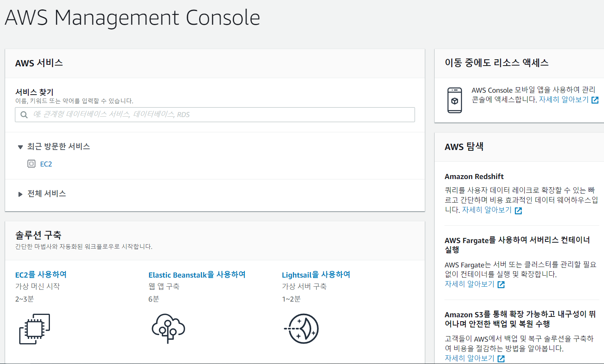Focus the 서비스 찾기 search field
This screenshot has width=604, height=364.
pyautogui.click(x=215, y=115)
